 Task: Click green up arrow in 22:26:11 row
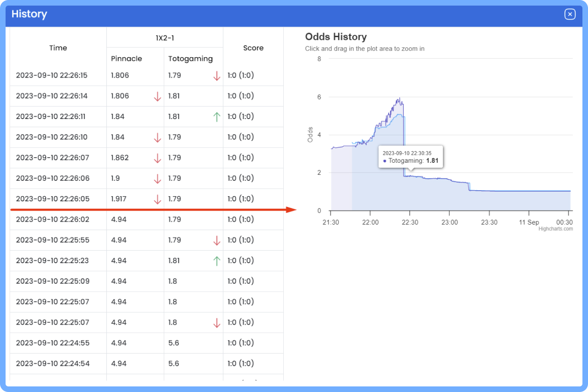coord(216,117)
